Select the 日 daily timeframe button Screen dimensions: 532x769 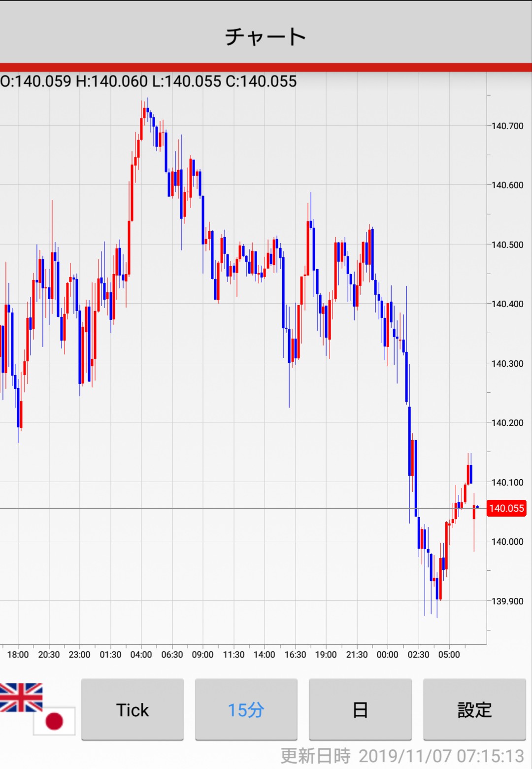coord(360,710)
